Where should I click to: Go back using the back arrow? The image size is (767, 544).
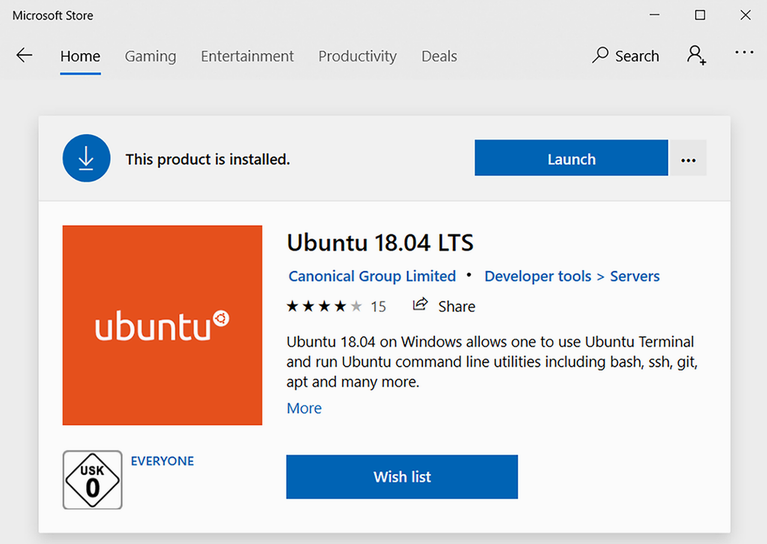coord(24,56)
